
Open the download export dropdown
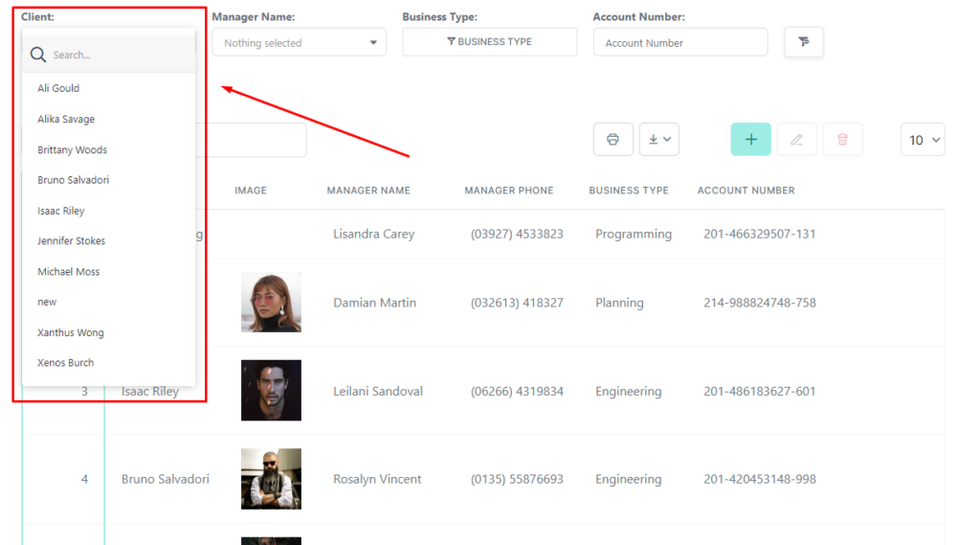click(658, 139)
